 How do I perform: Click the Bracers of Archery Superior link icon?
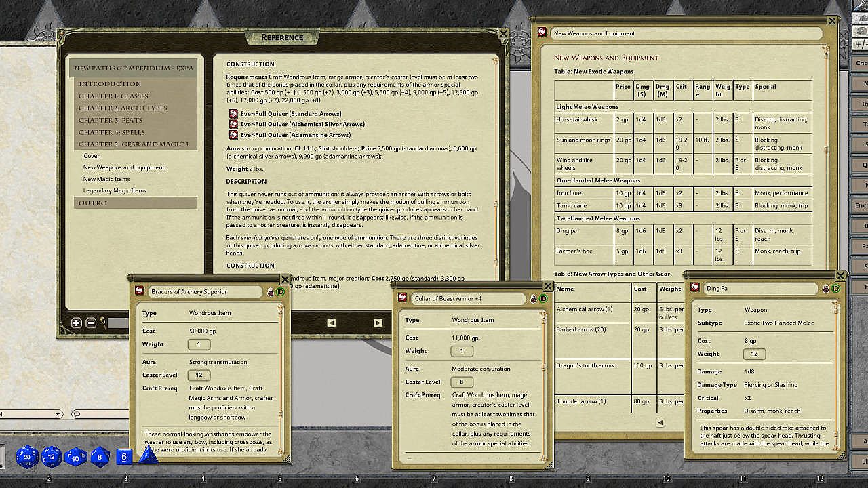coord(140,291)
